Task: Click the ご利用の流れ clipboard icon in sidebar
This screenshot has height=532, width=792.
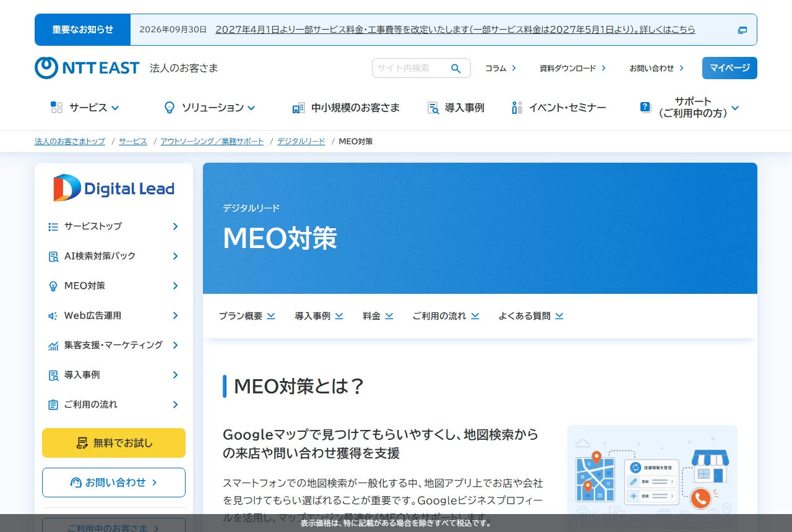Action: [x=53, y=405]
